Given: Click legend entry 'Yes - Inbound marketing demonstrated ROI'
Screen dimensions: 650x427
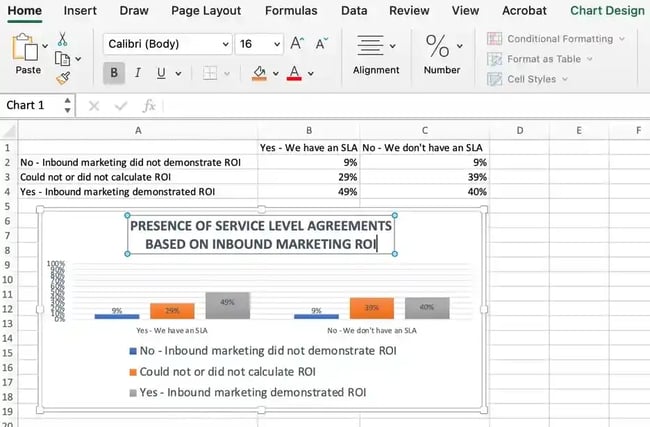Looking at the screenshot, I should tap(248, 392).
